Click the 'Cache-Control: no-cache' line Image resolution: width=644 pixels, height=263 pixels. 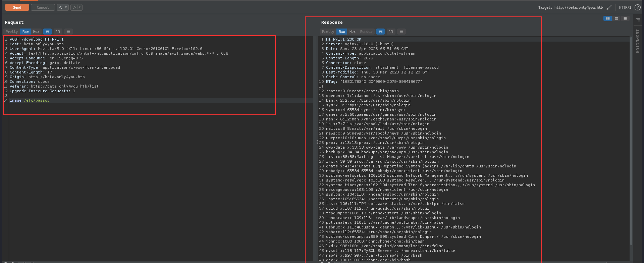(353, 77)
